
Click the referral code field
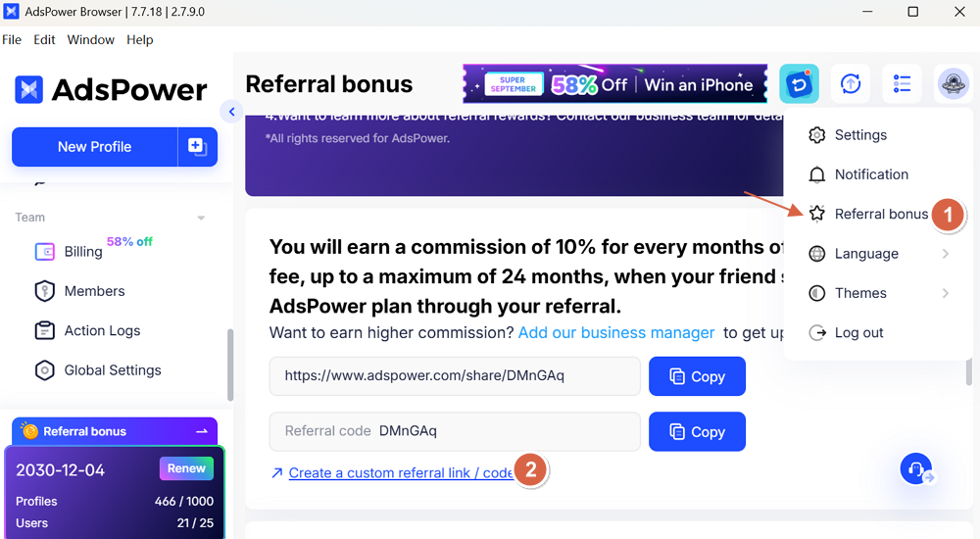(455, 431)
